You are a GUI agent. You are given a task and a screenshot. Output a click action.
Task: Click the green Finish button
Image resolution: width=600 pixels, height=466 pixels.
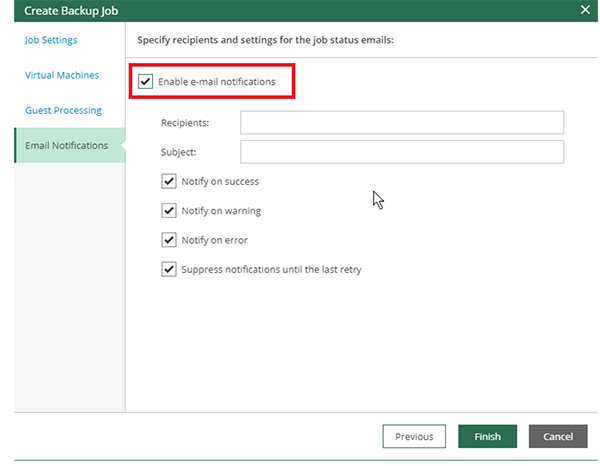click(x=487, y=437)
